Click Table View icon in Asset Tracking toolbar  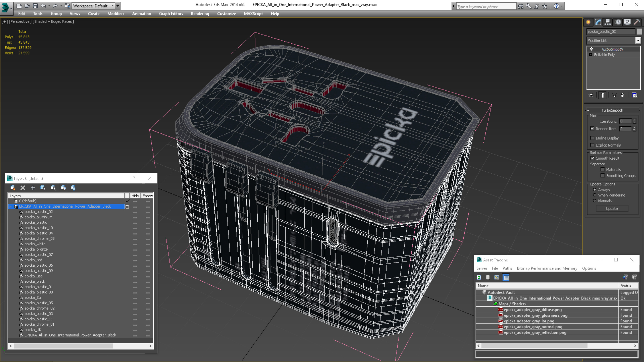506,277
